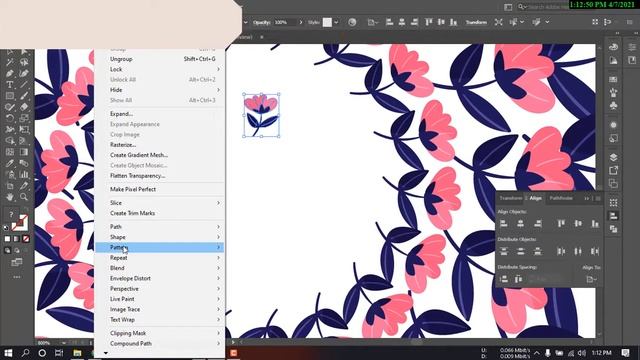Click vertical align top in Align panel

tap(561, 223)
